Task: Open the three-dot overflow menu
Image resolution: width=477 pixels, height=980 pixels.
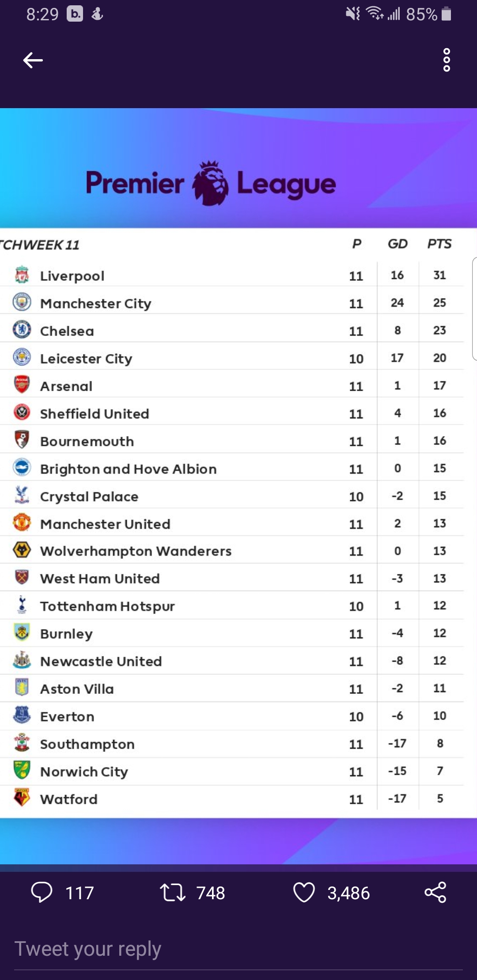Action: [x=447, y=60]
